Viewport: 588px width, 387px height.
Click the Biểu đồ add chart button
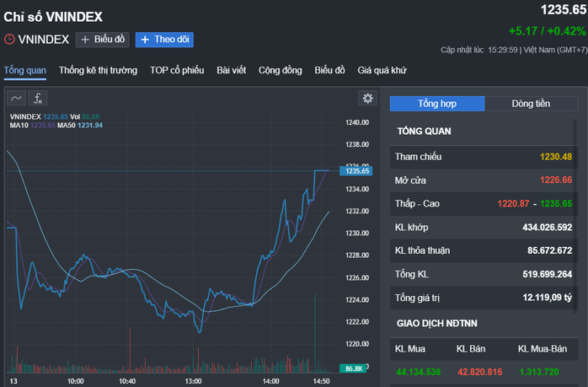(103, 40)
